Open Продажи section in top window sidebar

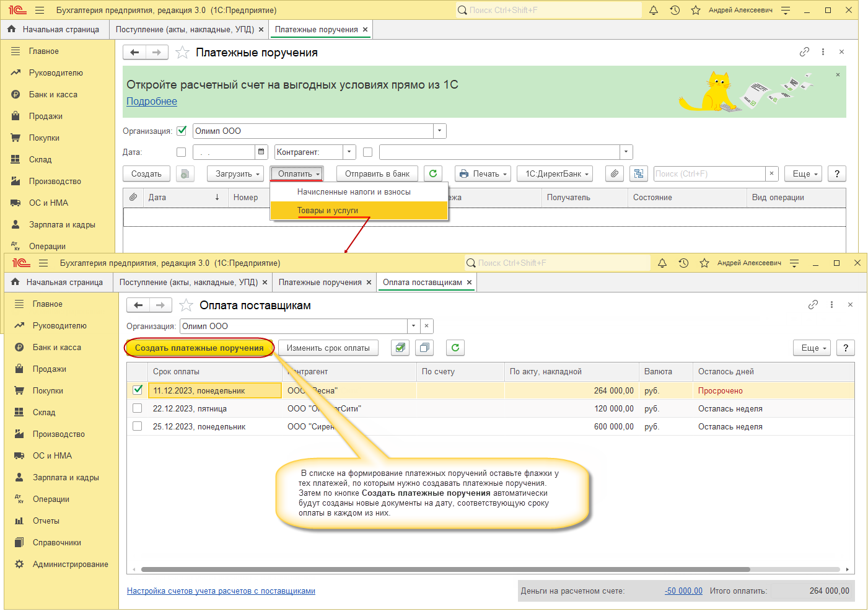[46, 116]
